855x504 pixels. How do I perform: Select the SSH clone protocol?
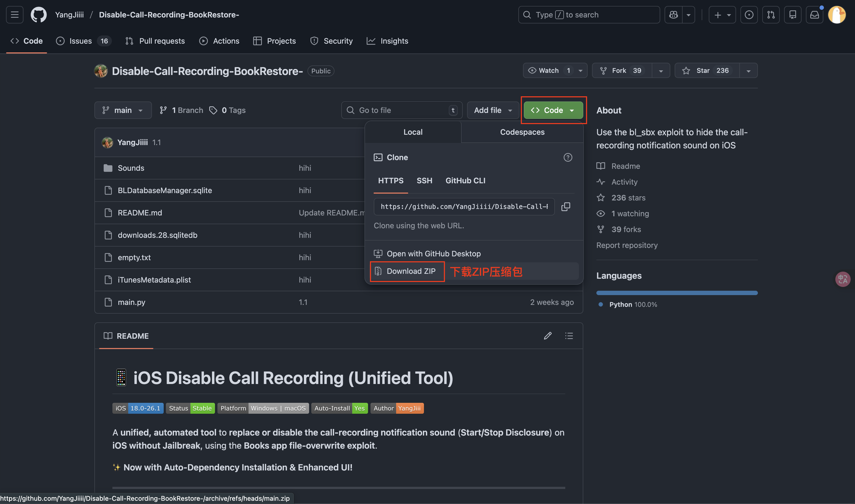tap(424, 180)
